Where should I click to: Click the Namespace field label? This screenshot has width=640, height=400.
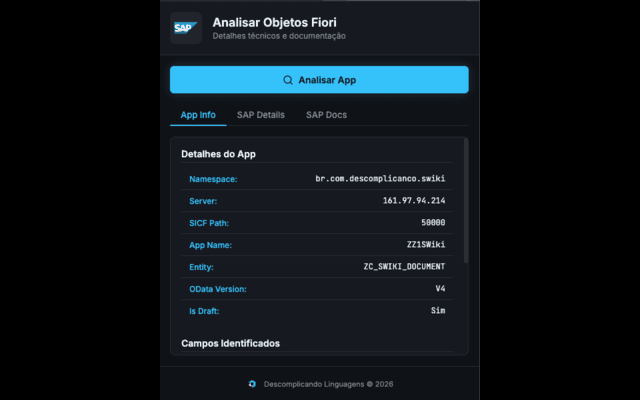pos(213,179)
